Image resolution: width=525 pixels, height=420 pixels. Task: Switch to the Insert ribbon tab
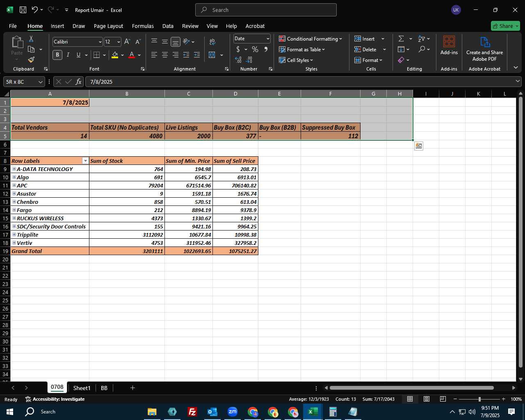[57, 26]
